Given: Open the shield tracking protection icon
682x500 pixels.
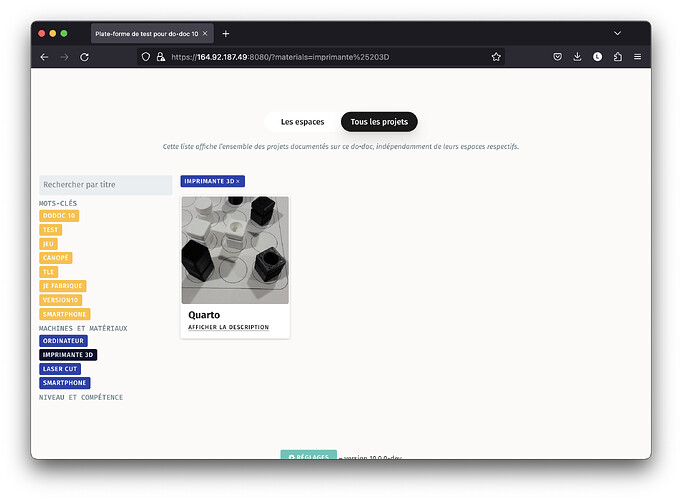Looking at the screenshot, I should 146,57.
